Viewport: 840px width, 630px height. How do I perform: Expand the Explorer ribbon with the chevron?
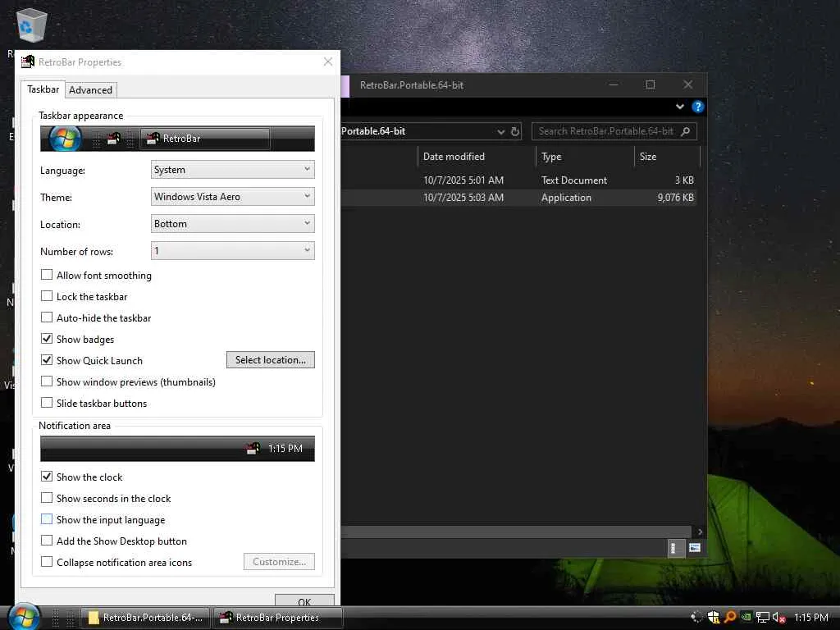point(680,107)
